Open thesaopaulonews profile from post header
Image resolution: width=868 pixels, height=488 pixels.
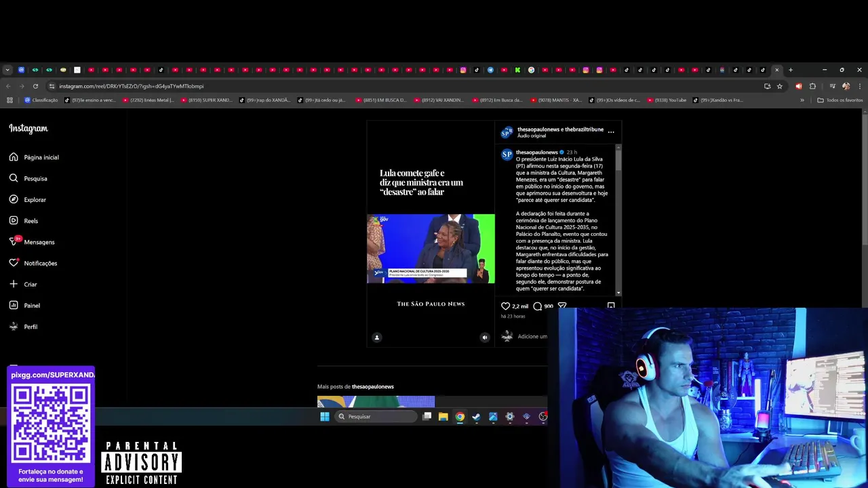click(537, 129)
